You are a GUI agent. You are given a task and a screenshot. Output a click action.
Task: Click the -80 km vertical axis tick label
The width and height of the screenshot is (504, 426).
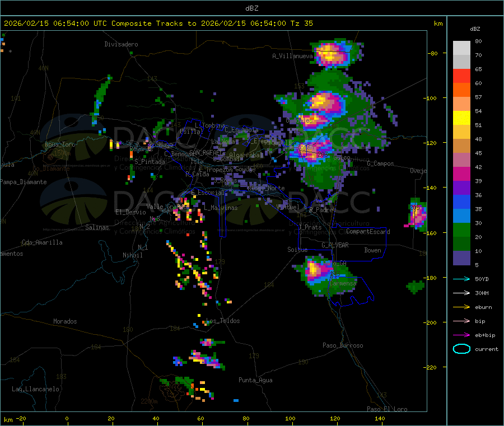coord(433,53)
